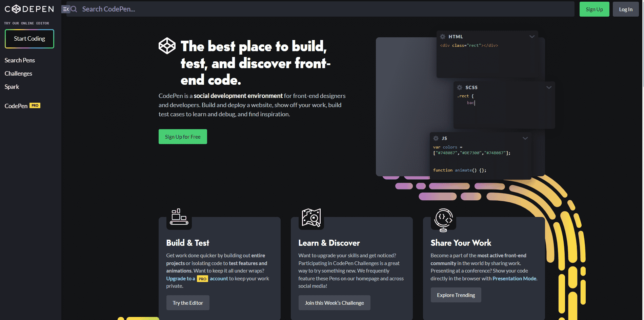Click the Learn & Discover map icon
The image size is (644, 320).
311,218
